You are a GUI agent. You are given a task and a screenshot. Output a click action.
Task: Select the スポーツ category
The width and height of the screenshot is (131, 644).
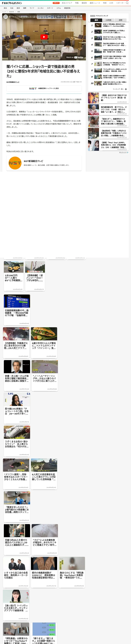point(50,8)
